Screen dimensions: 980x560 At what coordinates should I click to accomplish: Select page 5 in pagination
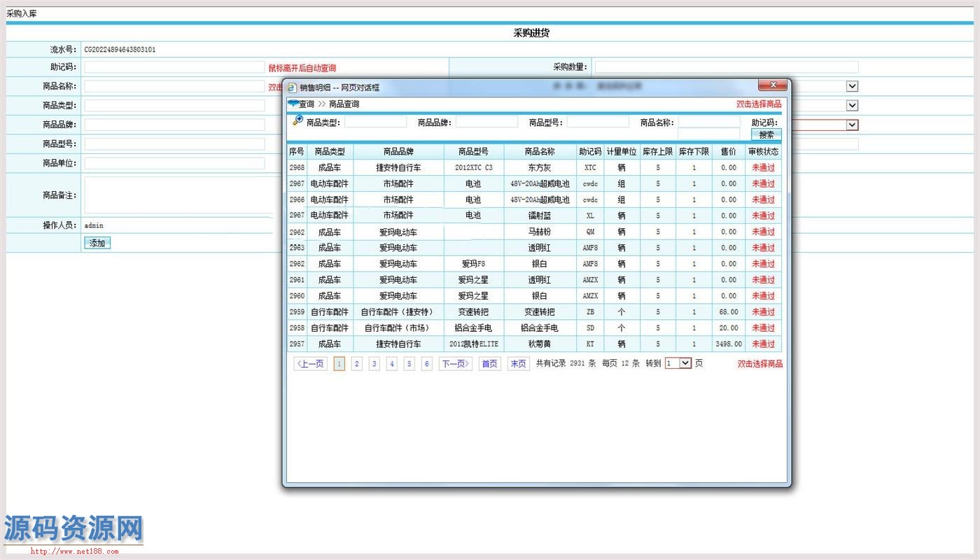click(x=409, y=364)
